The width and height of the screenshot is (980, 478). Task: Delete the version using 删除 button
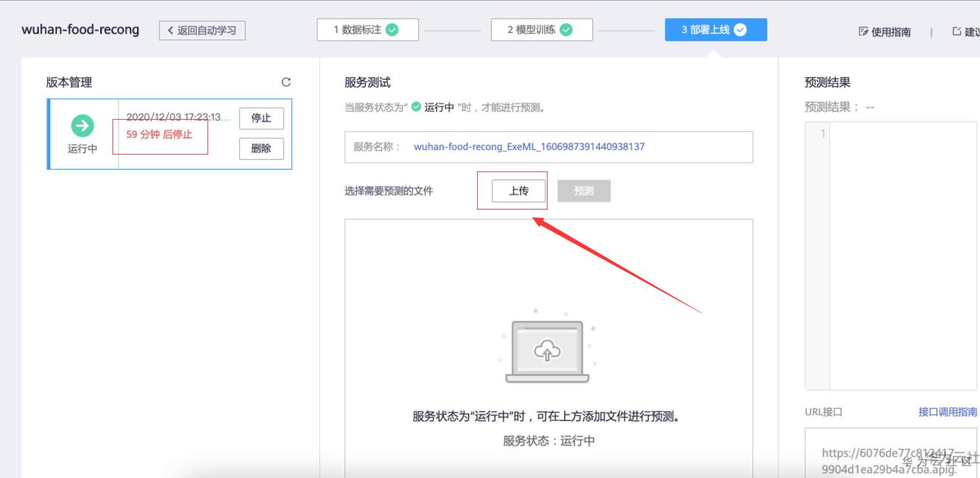pyautogui.click(x=261, y=148)
